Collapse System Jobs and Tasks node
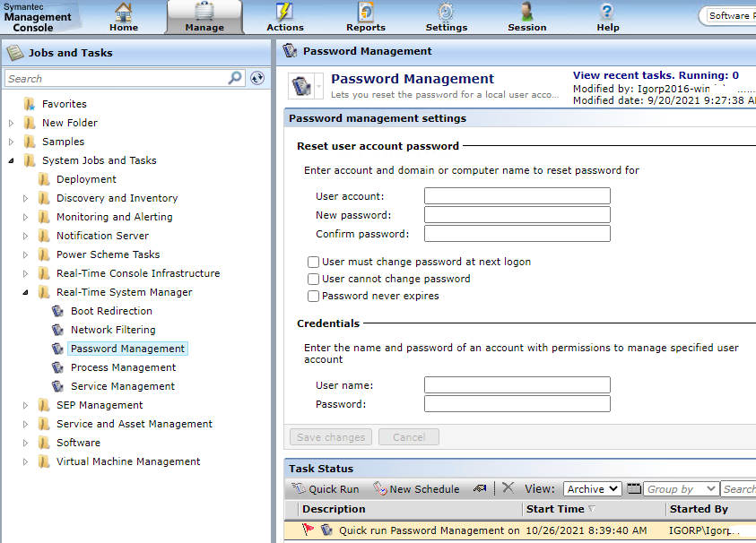 11,160
